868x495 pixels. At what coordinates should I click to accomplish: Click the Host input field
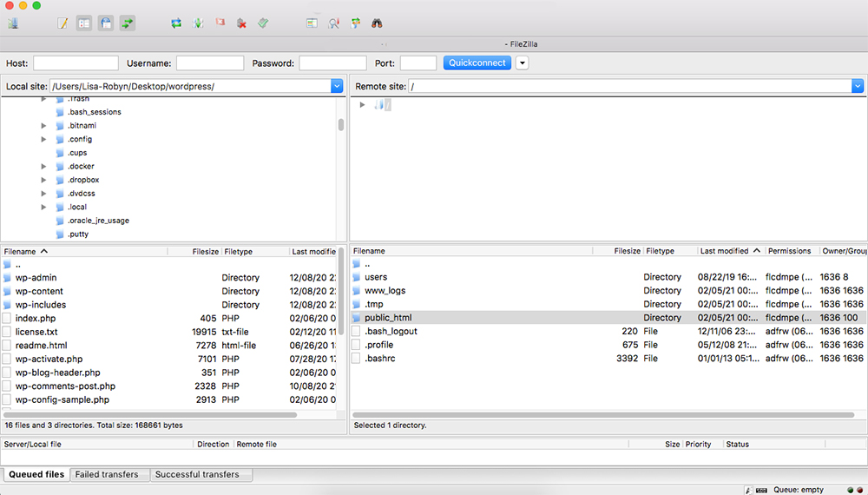coord(76,63)
